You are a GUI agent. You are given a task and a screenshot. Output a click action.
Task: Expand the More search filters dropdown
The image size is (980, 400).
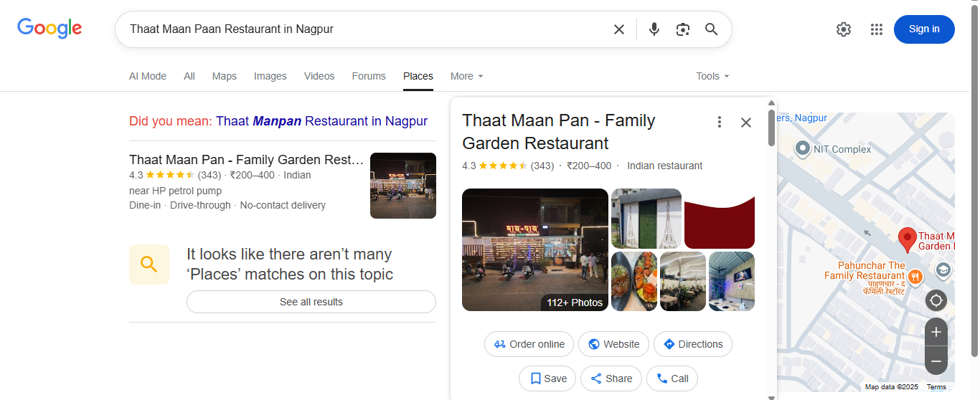[x=466, y=76]
